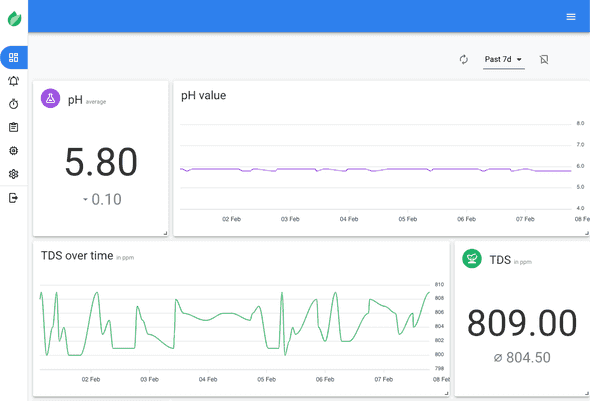Open the chip devices sidebar icon
The width and height of the screenshot is (590, 401).
point(14,150)
